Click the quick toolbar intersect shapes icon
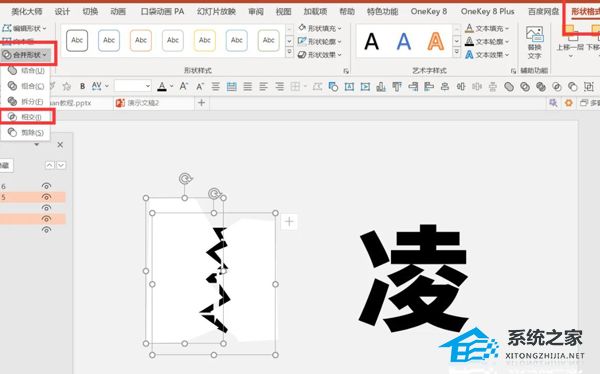 pos(557,87)
